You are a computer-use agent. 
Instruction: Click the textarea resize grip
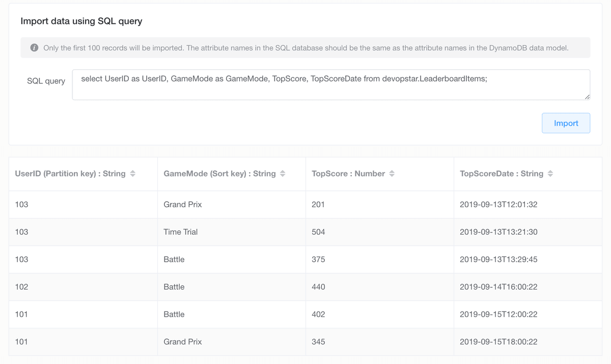[588, 98]
